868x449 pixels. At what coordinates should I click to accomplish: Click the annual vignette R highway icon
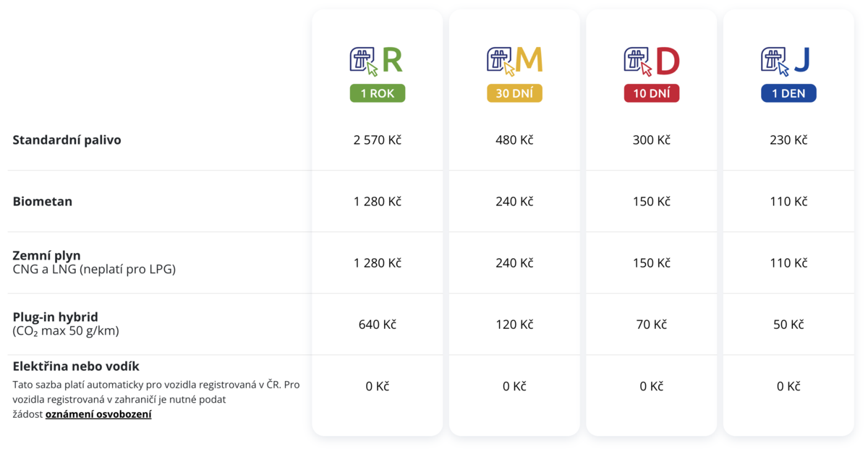pos(363,61)
